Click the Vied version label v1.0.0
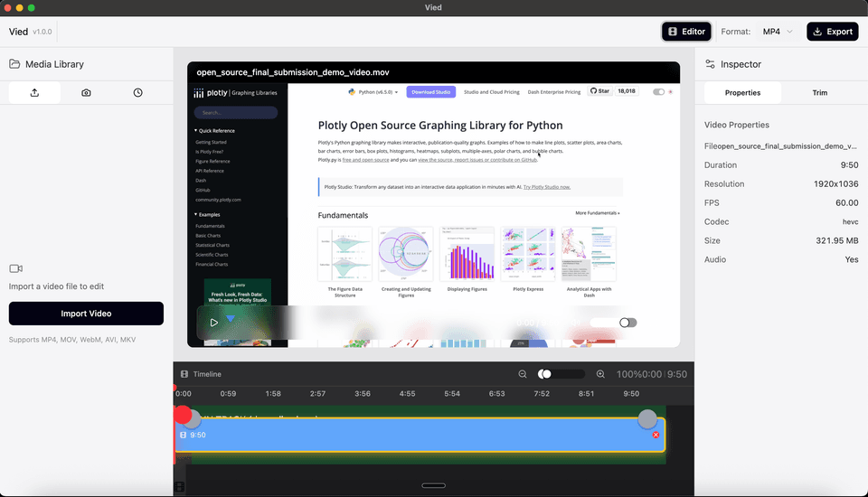 [42, 32]
